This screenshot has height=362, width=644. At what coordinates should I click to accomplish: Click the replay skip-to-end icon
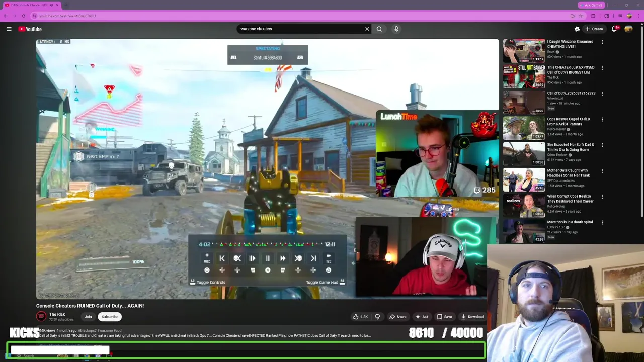[313, 258]
